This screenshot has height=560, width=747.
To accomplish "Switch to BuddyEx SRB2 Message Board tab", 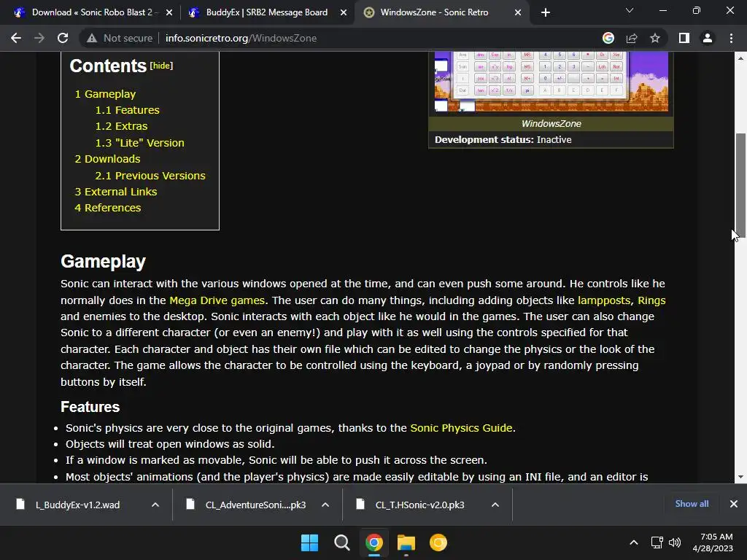I will click(267, 12).
